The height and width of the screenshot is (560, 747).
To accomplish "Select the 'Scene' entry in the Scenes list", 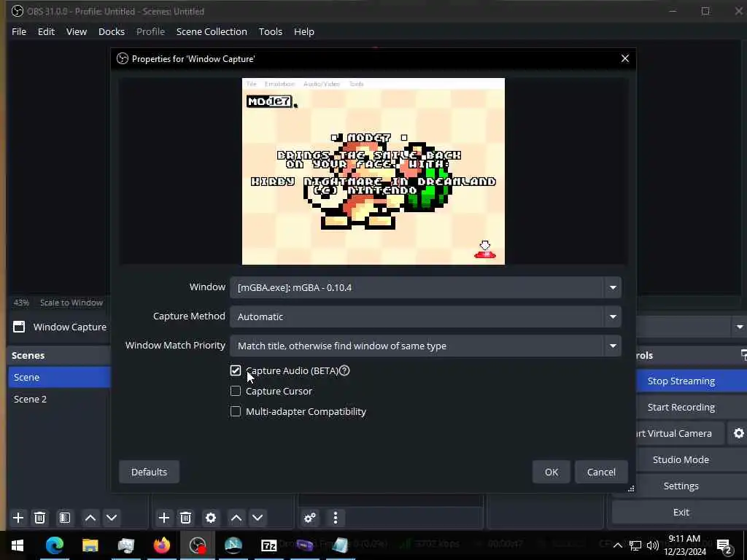I will click(59, 377).
